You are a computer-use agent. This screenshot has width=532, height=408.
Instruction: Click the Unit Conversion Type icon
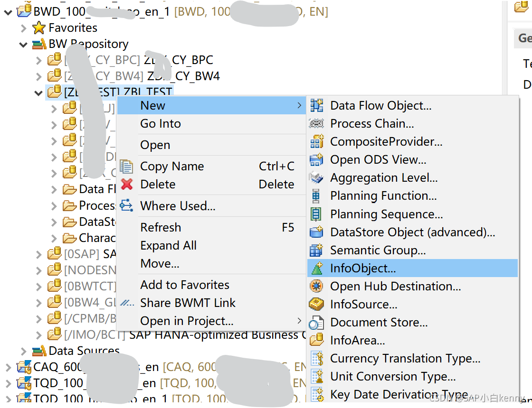(x=317, y=377)
